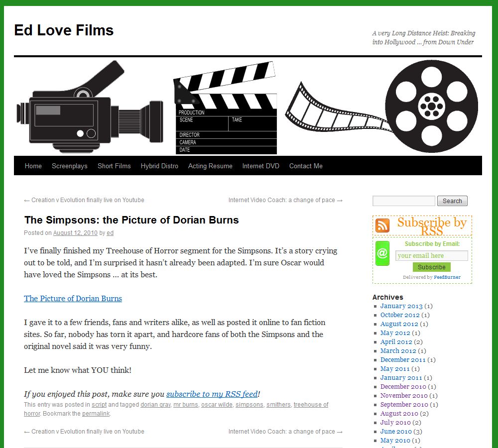Image resolution: width=498 pixels, height=448 pixels.
Task: Click the orange RSS feed icon
Action: (382, 225)
